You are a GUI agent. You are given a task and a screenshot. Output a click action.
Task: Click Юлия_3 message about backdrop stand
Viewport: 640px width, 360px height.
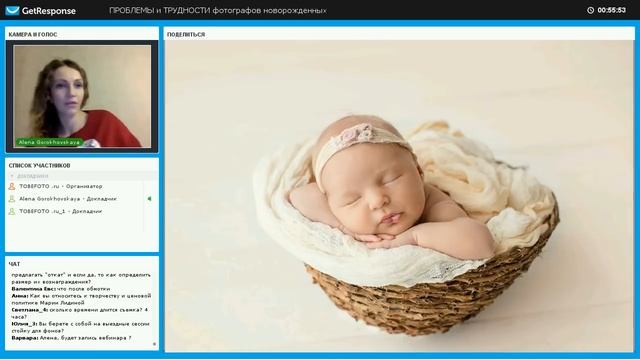pos(80,327)
